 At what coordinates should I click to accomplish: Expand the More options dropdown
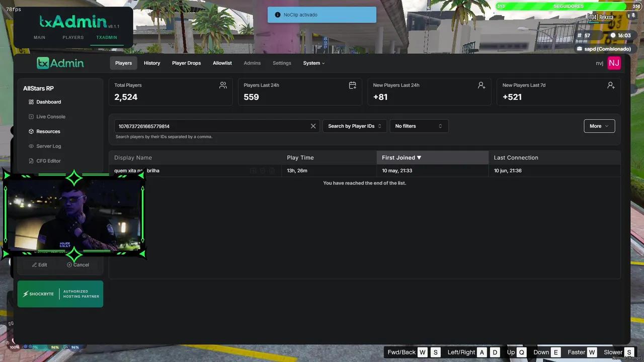(599, 126)
